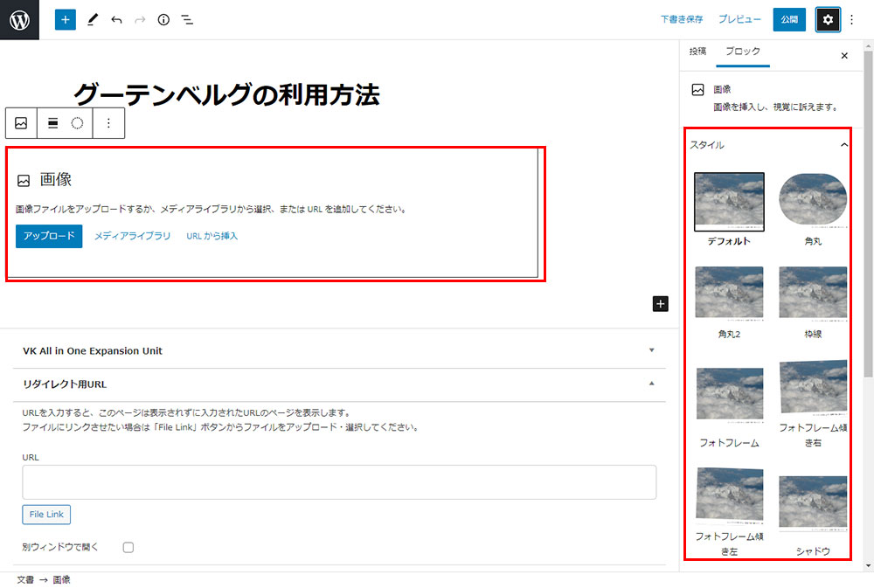874x588 pixels.
Task: Collapse the スタイル panel
Action: [x=843, y=145]
